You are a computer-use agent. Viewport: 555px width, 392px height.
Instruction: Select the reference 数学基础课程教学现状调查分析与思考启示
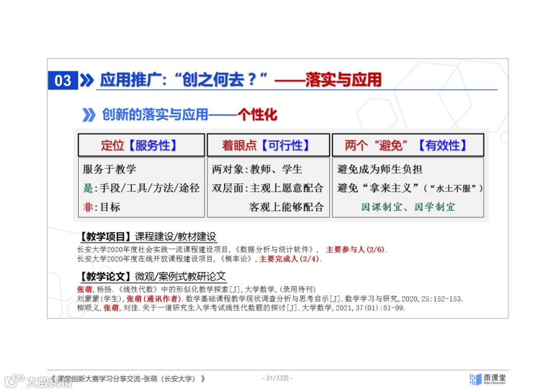(270, 298)
